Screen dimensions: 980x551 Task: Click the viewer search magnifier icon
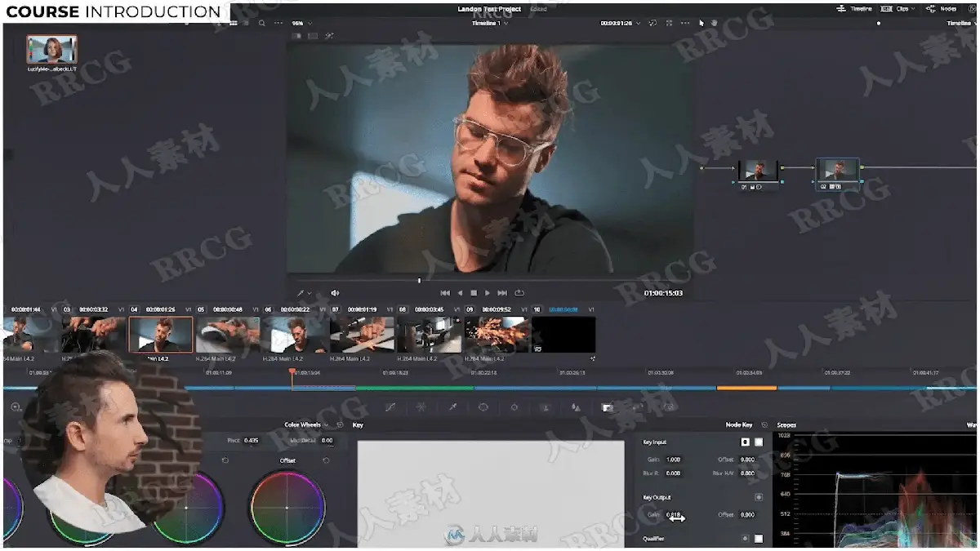(261, 23)
